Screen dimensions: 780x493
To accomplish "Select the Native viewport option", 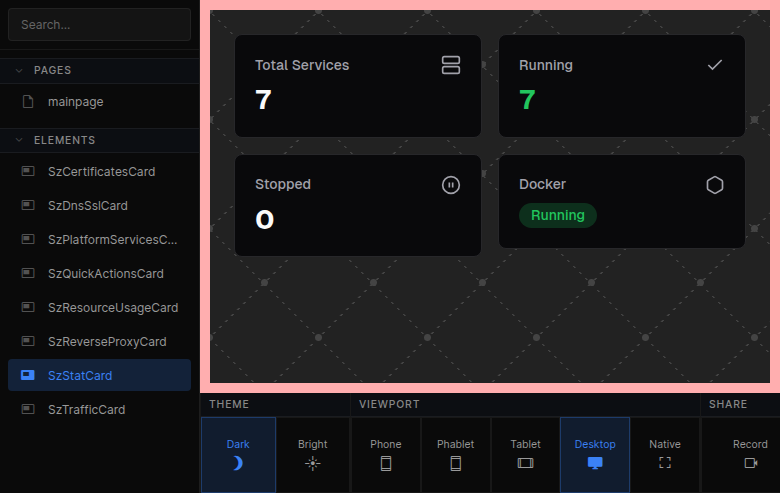I will tap(664, 454).
